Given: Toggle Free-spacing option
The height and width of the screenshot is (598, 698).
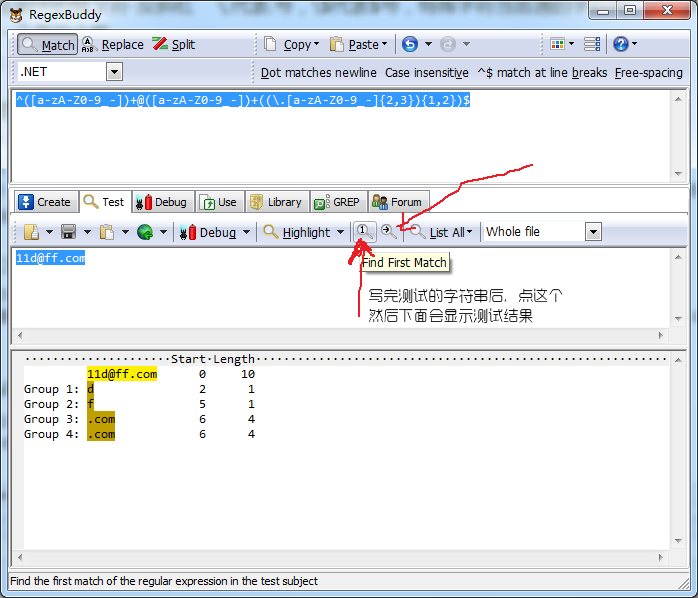Looking at the screenshot, I should [648, 73].
